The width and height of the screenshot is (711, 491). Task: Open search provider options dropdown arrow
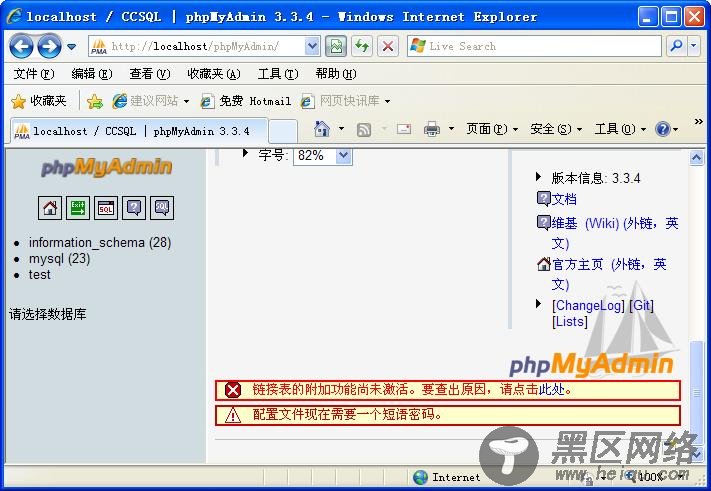click(694, 46)
